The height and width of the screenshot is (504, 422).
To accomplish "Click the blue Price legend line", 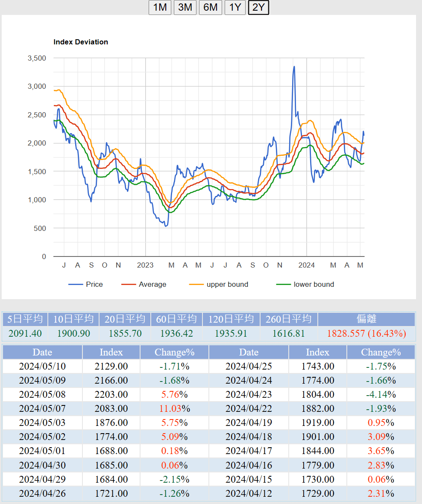I will [x=75, y=285].
